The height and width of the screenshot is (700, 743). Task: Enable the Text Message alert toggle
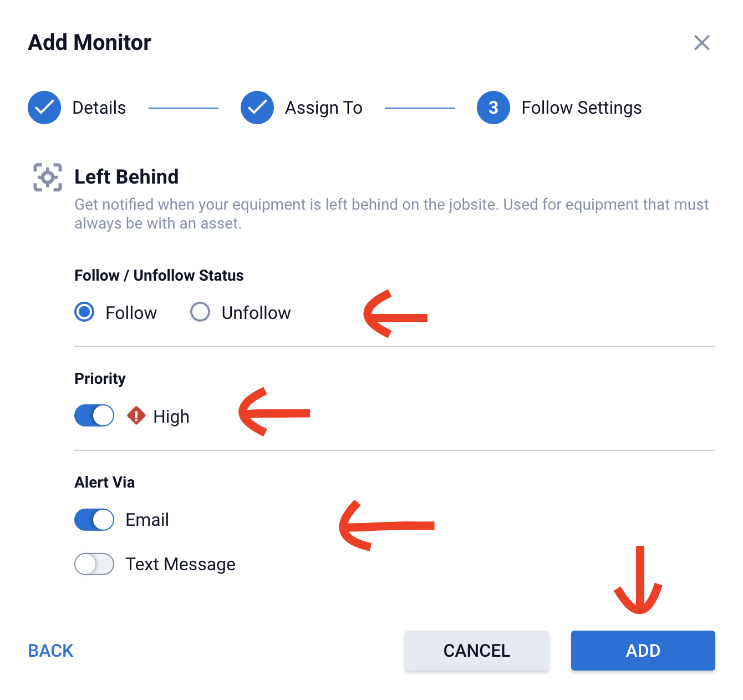point(94,564)
